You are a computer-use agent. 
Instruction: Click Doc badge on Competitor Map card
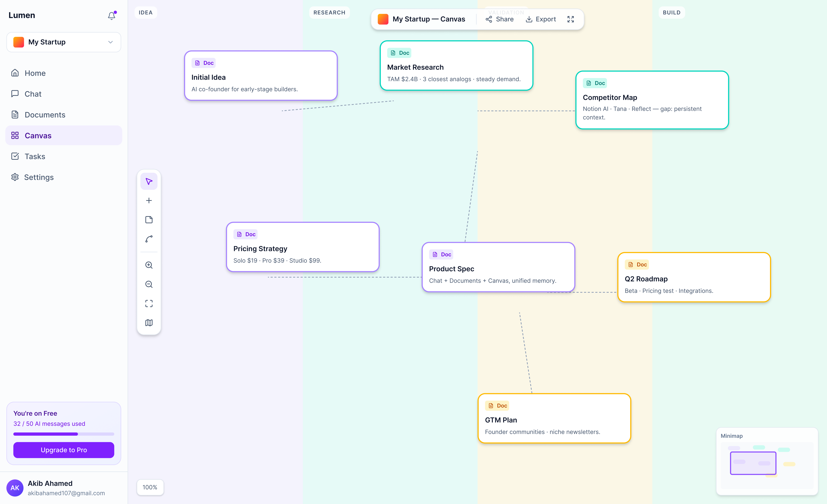595,83
